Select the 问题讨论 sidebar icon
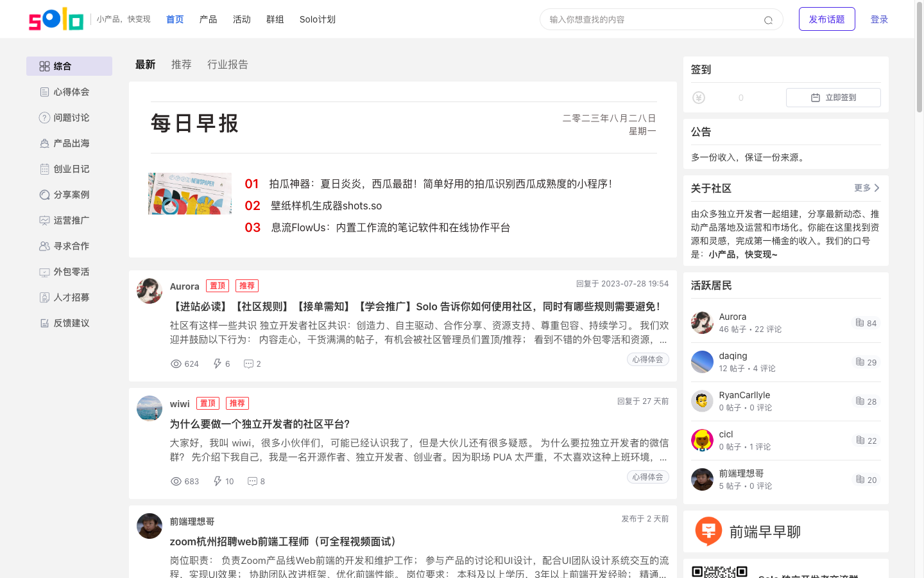924x578 pixels. [44, 117]
